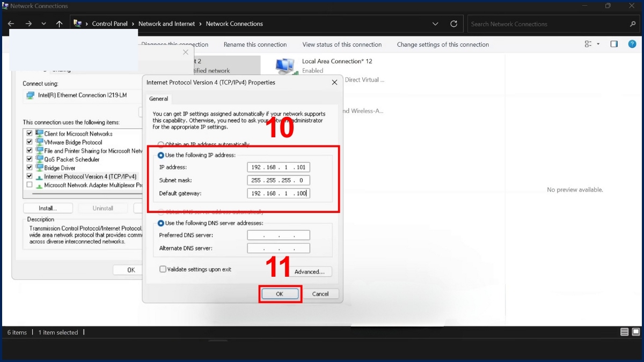Toggle the preview pane icon
The width and height of the screenshot is (644, 362).
pos(614,45)
